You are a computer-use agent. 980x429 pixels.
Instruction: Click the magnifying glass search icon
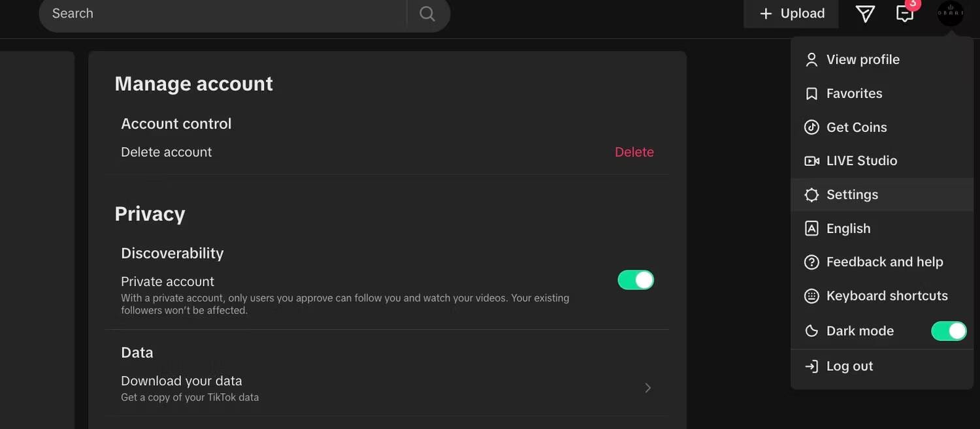pos(427,12)
